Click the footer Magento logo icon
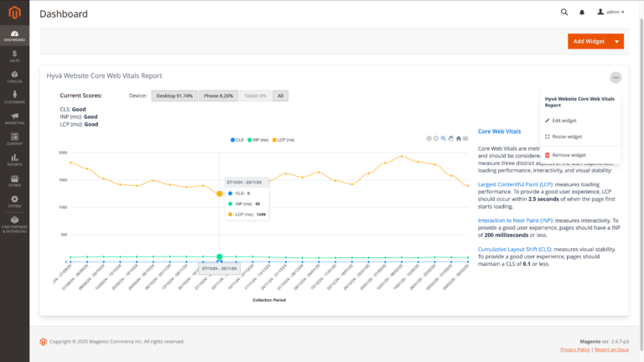 (x=43, y=342)
